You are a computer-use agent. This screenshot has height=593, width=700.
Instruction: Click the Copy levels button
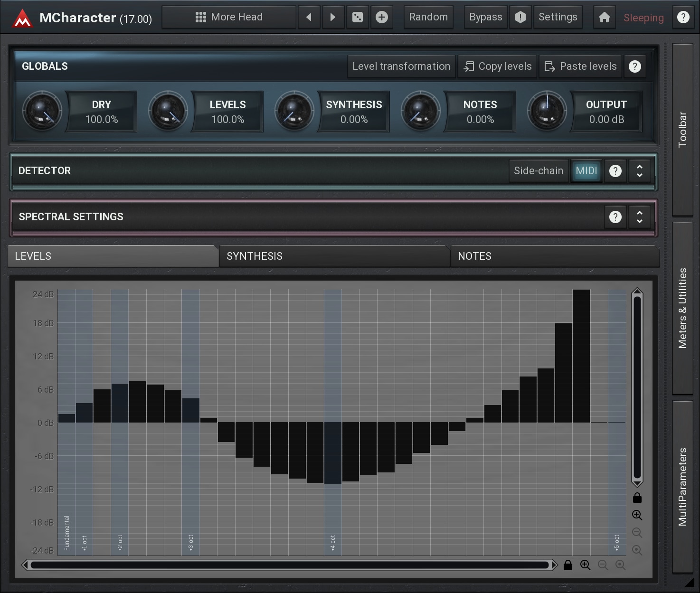[497, 66]
